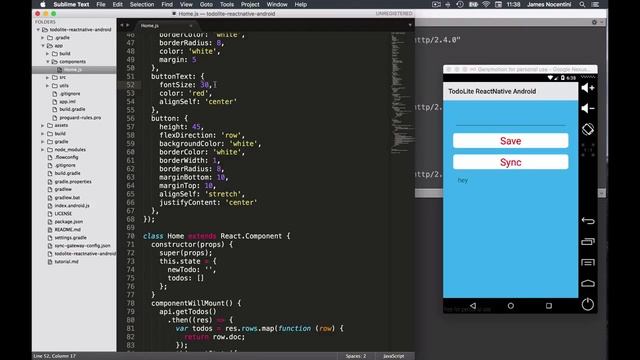Expand the src folder
This screenshot has width=640, height=360.
pyautogui.click(x=47, y=78)
